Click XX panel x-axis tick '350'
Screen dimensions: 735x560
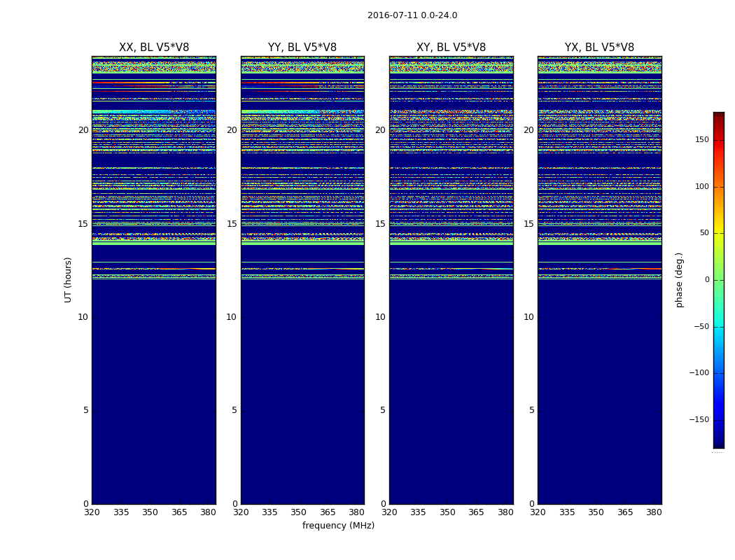coord(150,512)
